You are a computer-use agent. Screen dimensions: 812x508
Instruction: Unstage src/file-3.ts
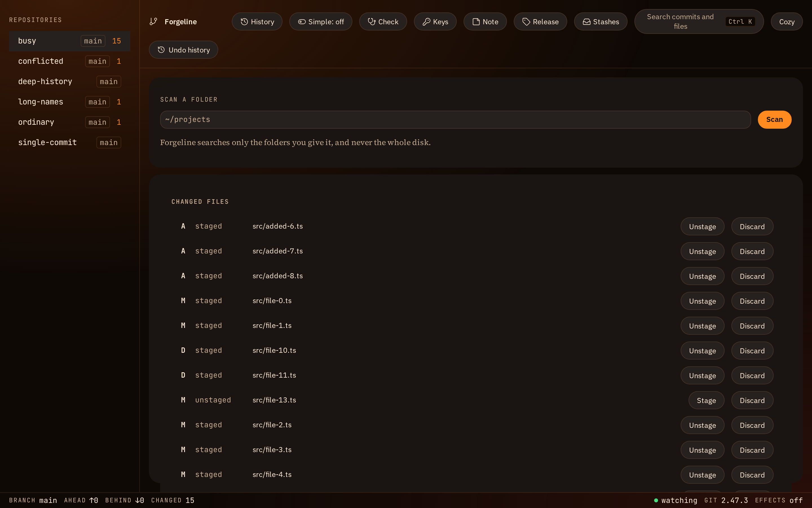tap(702, 450)
